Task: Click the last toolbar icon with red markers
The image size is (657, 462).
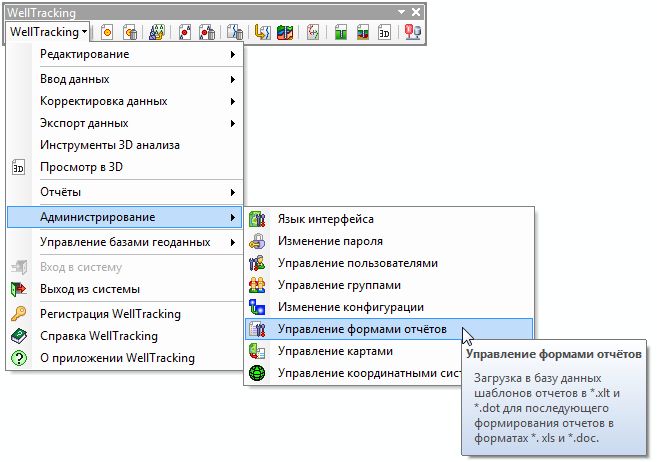Action: [413, 32]
